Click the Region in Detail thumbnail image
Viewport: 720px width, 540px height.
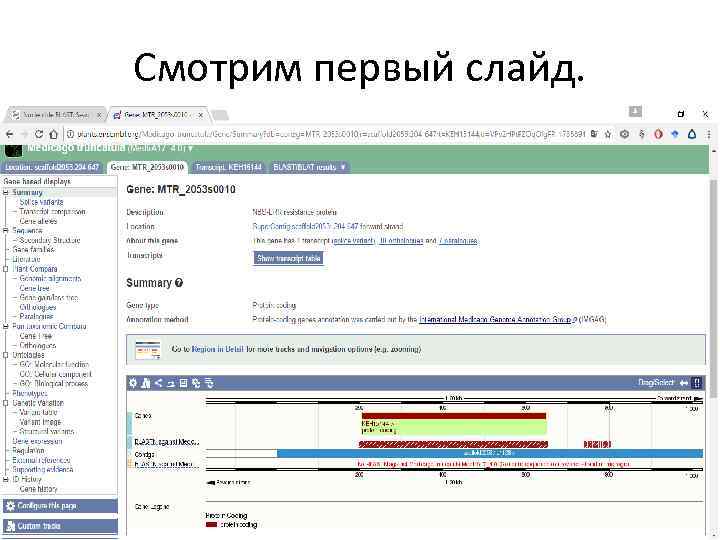(x=147, y=350)
